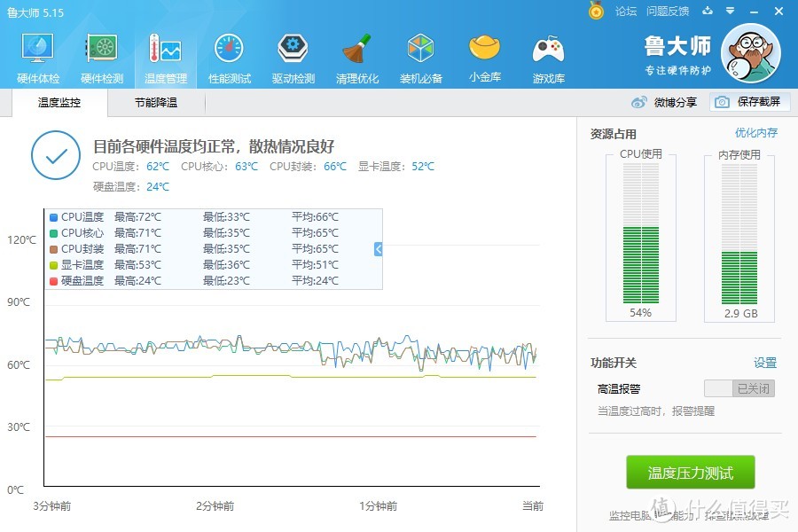Viewport: 798px width, 532px height.
Task: Open 问题反馈 feedback link
Action: pos(668,12)
